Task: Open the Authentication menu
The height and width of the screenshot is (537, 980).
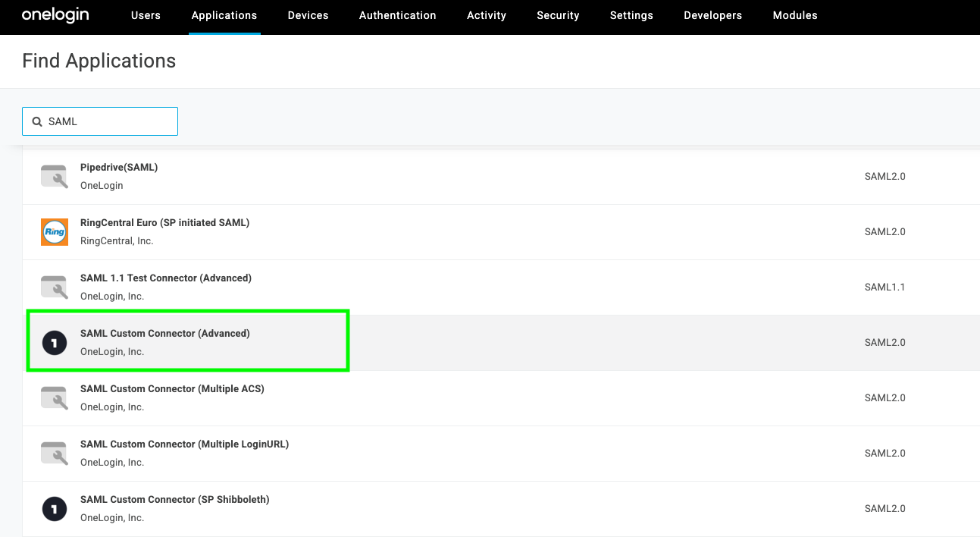Action: click(397, 15)
